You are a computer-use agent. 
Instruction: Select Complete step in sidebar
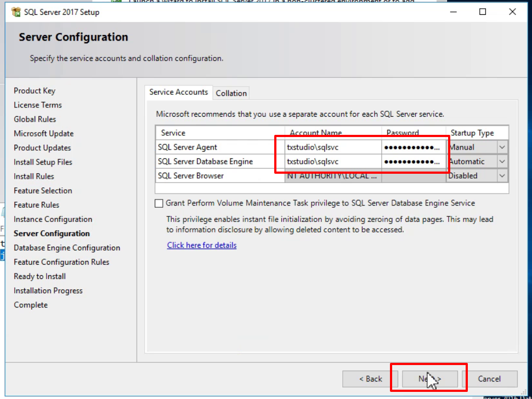(31, 305)
